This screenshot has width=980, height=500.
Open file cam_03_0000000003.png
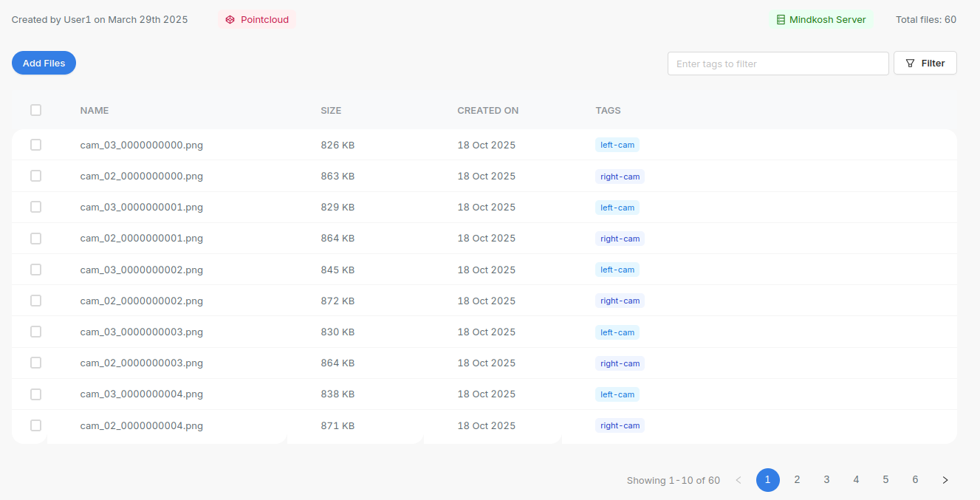coord(141,332)
